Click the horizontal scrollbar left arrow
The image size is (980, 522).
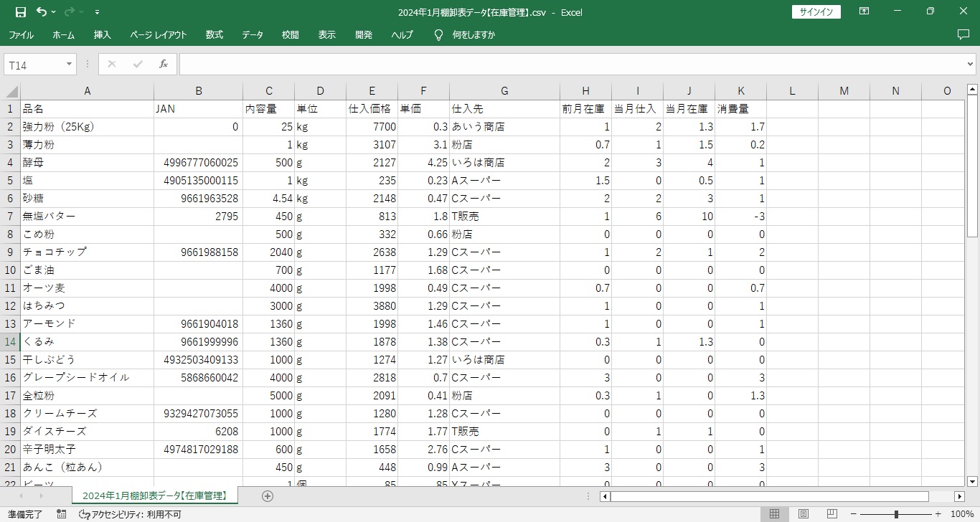605,496
